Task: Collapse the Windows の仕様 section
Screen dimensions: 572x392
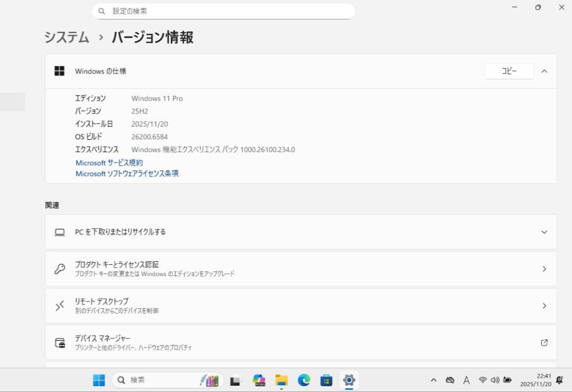Action: (544, 70)
